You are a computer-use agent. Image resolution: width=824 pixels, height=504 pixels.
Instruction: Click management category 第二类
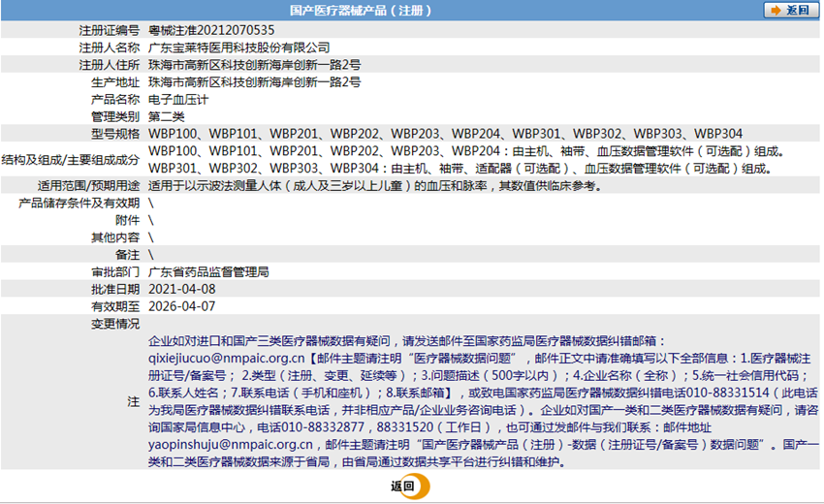point(166,116)
